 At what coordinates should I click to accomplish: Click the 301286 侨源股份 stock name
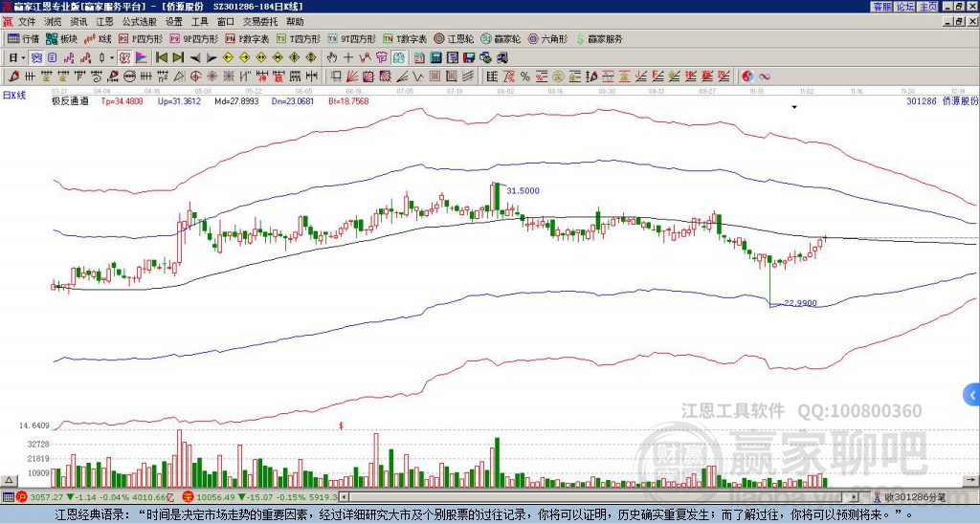tap(942, 100)
